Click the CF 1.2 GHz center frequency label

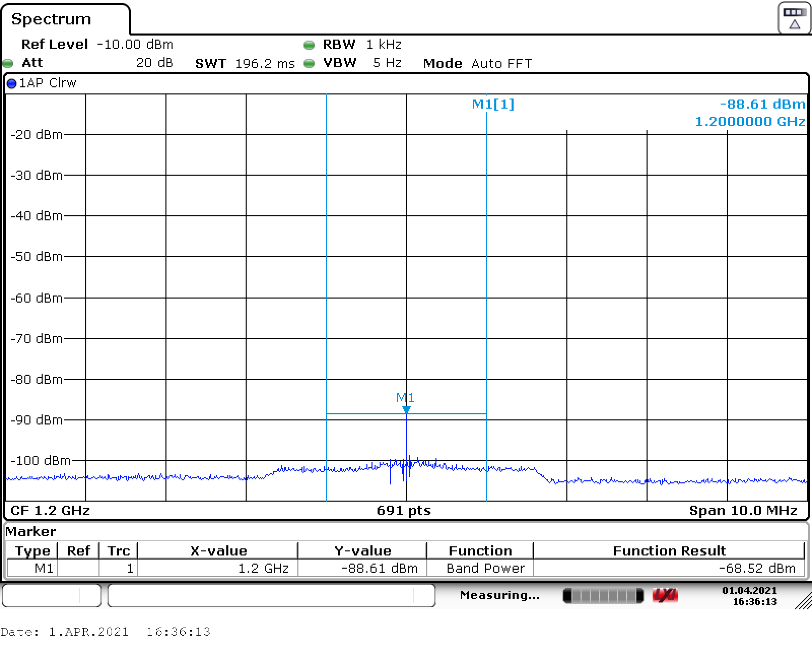[x=50, y=510]
